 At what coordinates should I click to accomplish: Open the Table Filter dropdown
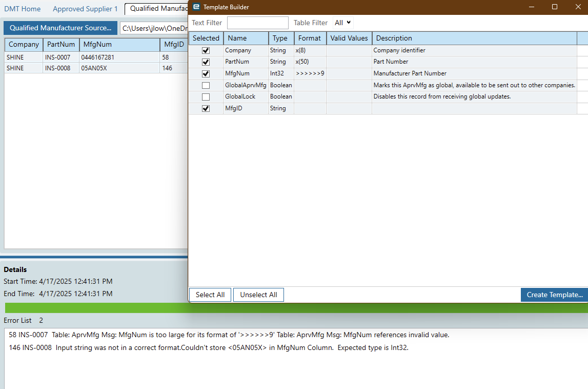tap(343, 23)
